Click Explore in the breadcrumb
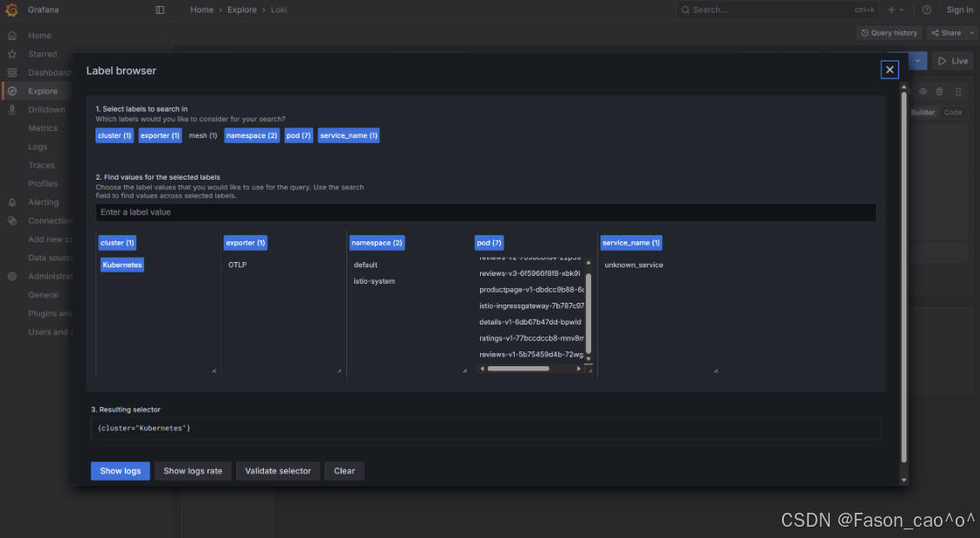Image resolution: width=980 pixels, height=538 pixels. pos(242,10)
